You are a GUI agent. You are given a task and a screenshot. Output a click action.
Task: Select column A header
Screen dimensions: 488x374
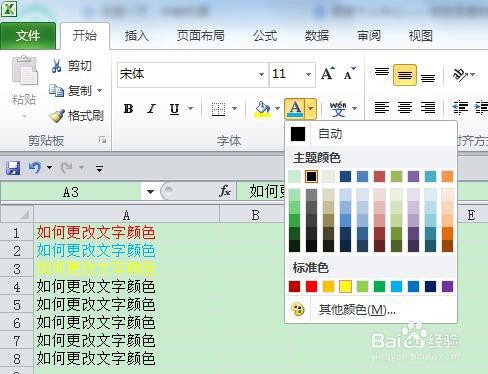126,215
